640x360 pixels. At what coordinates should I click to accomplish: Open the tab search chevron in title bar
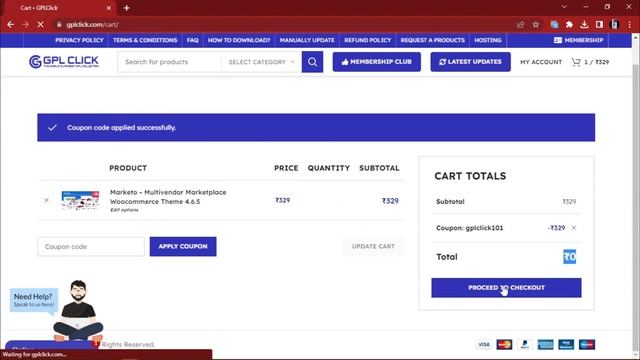click(564, 7)
